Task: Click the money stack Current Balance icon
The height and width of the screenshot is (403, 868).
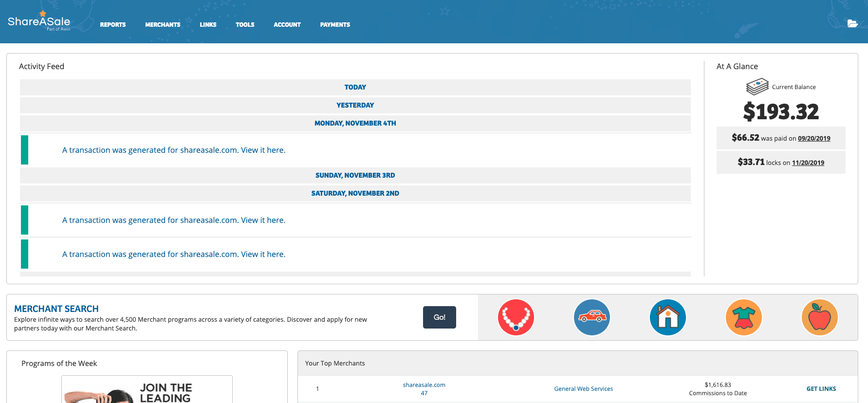Action: 757,87
